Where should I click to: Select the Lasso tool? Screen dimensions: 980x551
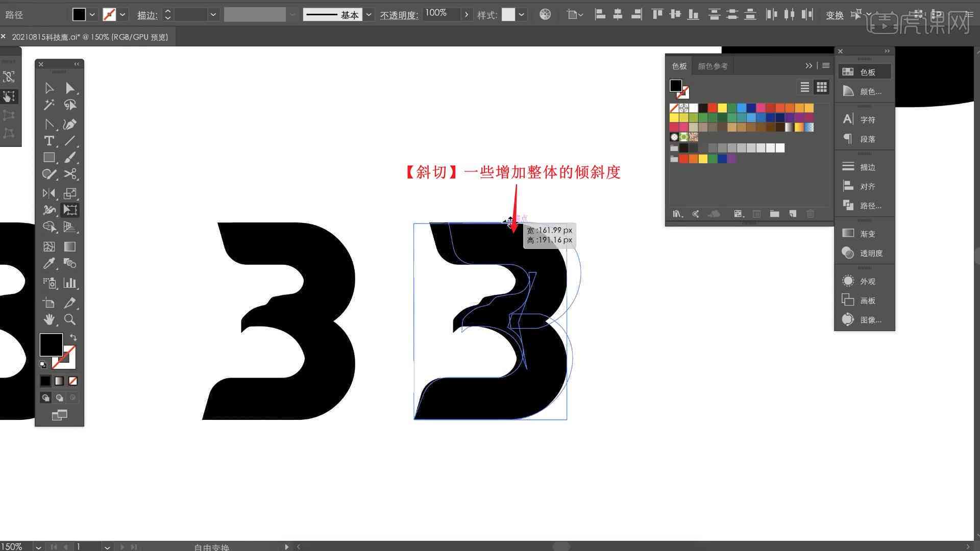[x=70, y=105]
